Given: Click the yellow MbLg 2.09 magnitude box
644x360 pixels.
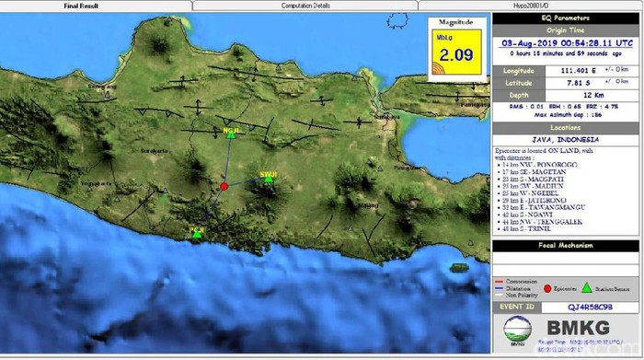Looking at the screenshot, I should (x=456, y=52).
